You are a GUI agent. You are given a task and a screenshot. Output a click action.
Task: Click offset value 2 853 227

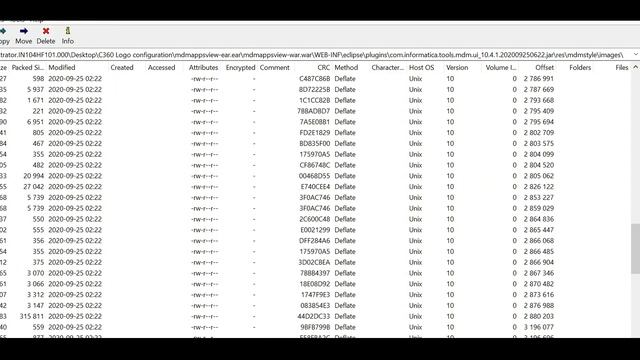pos(539,198)
